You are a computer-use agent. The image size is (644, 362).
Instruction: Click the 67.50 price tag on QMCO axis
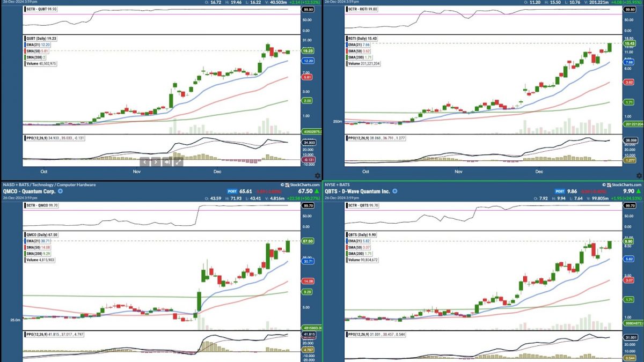click(309, 241)
